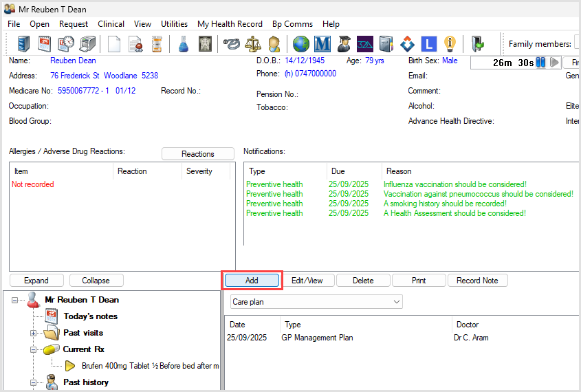Click the Add button
Viewport: 581px width, 392px height.
coord(252,281)
